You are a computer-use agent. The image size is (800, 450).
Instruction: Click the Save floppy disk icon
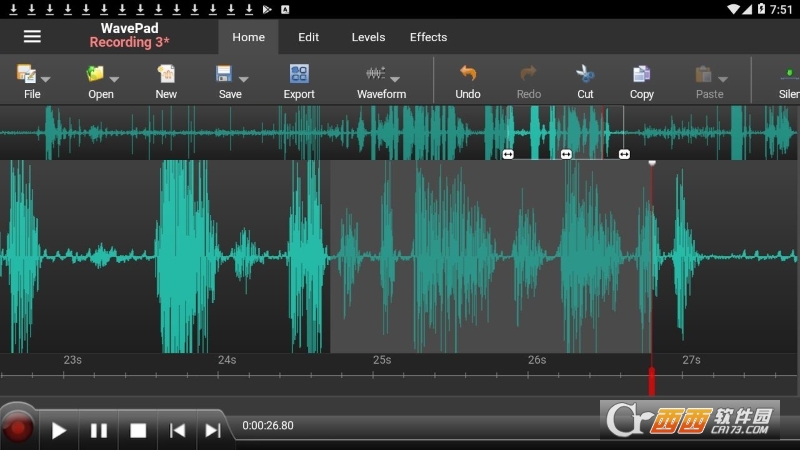pos(224,74)
